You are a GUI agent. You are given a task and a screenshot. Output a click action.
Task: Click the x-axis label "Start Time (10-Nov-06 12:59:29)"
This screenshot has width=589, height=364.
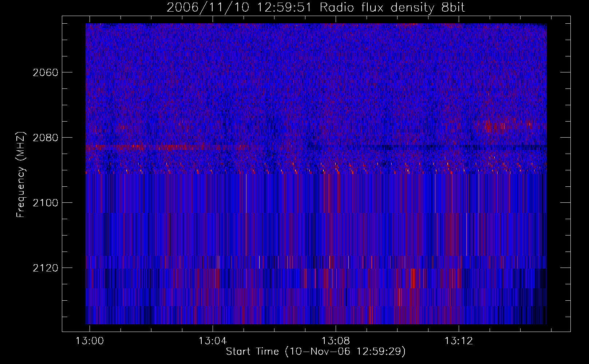(x=316, y=351)
